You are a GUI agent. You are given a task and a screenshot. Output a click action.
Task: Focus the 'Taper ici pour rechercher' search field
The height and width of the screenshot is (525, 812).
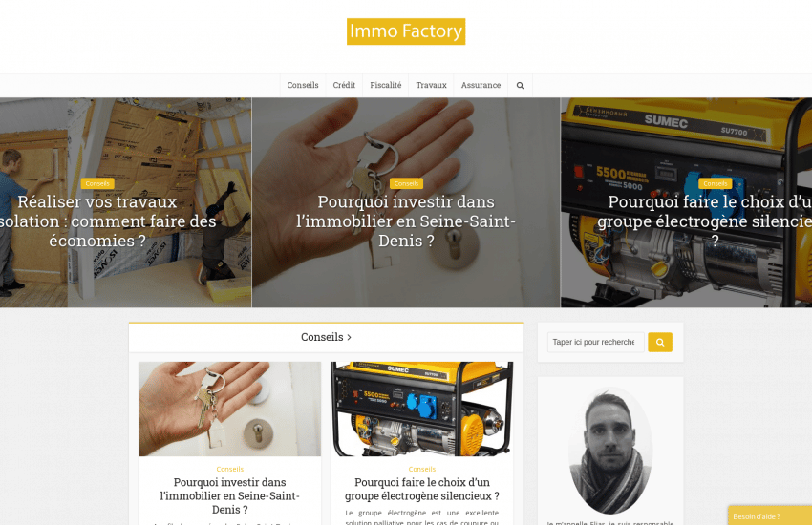[x=595, y=342]
